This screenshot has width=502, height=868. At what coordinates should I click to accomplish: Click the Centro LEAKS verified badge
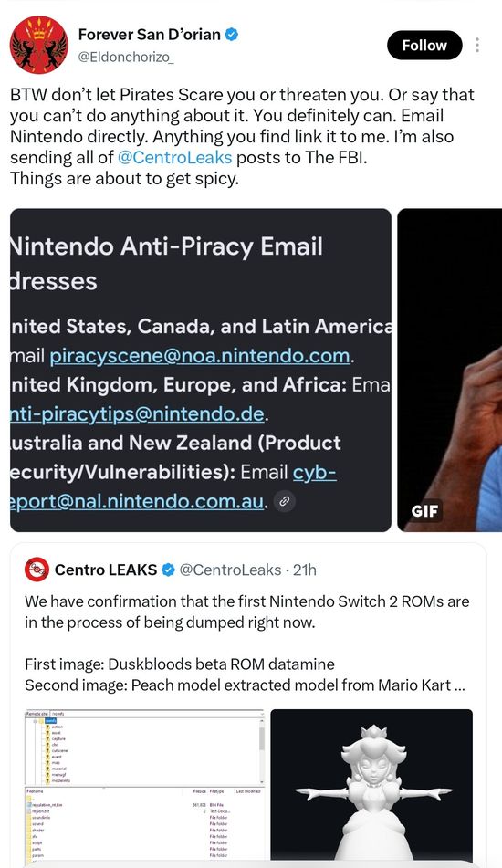(168, 570)
